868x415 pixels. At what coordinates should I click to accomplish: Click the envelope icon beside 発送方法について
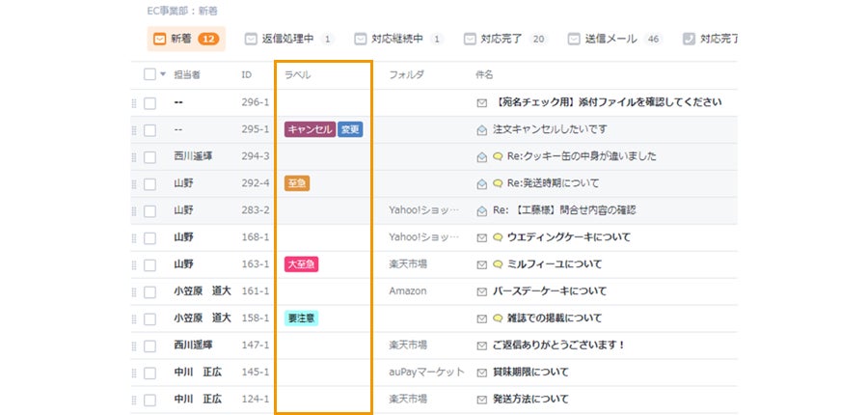click(482, 400)
